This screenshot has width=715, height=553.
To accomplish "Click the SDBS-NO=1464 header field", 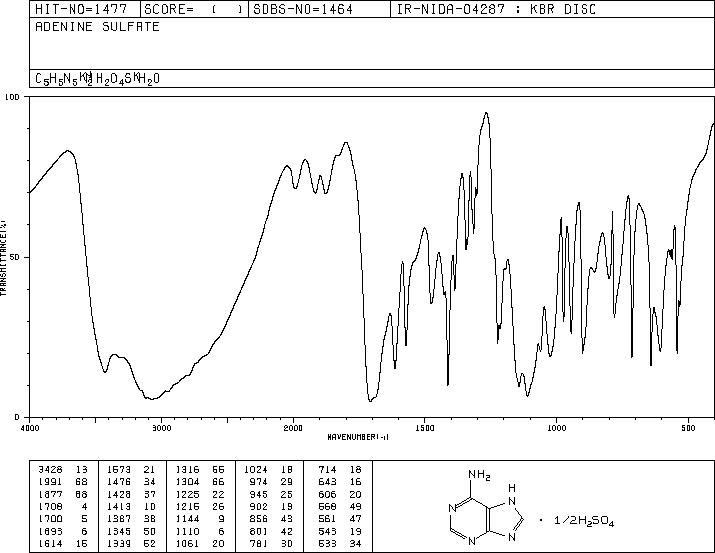I will [x=319, y=9].
